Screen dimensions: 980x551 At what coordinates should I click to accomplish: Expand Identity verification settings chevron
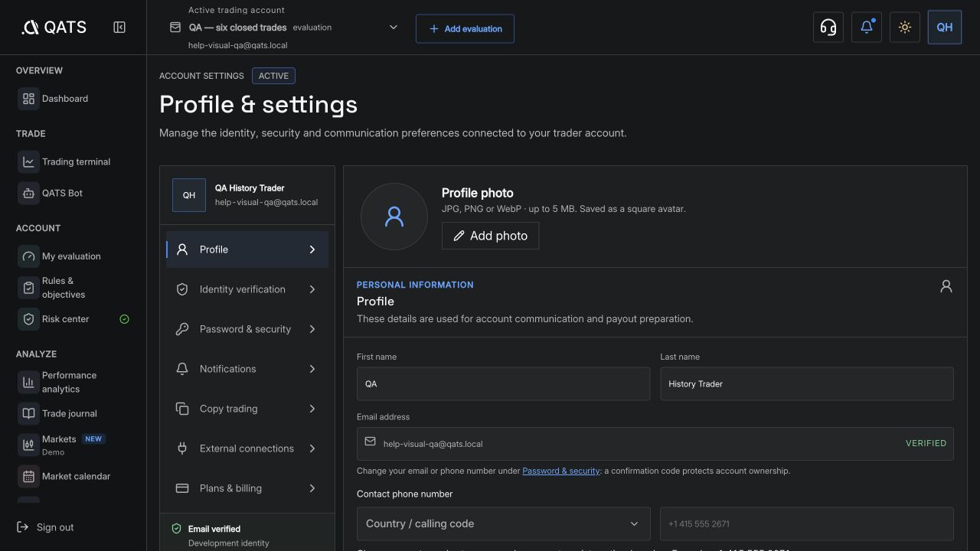click(x=312, y=289)
